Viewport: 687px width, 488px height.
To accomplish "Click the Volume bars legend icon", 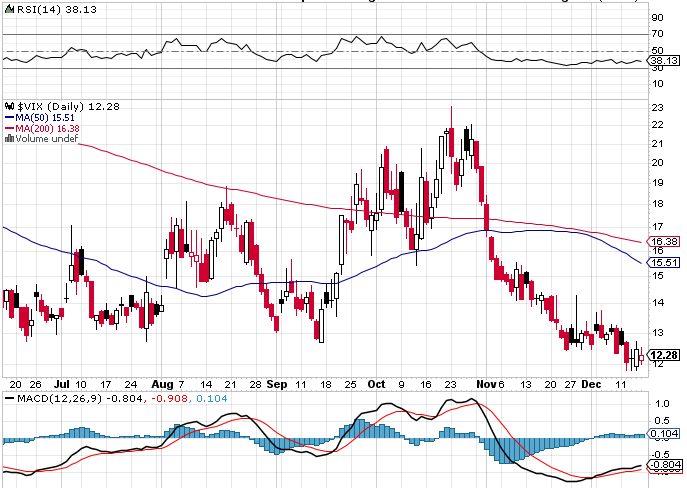I will tap(10, 139).
